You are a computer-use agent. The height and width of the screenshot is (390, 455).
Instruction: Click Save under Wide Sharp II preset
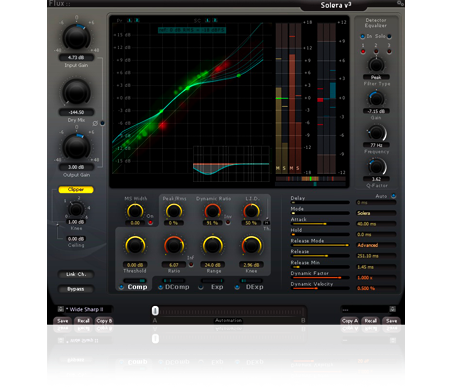63,321
